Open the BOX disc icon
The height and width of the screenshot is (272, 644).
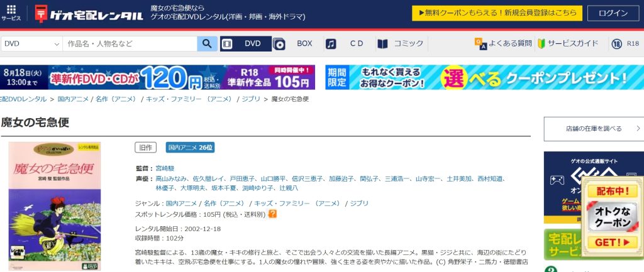point(279,44)
